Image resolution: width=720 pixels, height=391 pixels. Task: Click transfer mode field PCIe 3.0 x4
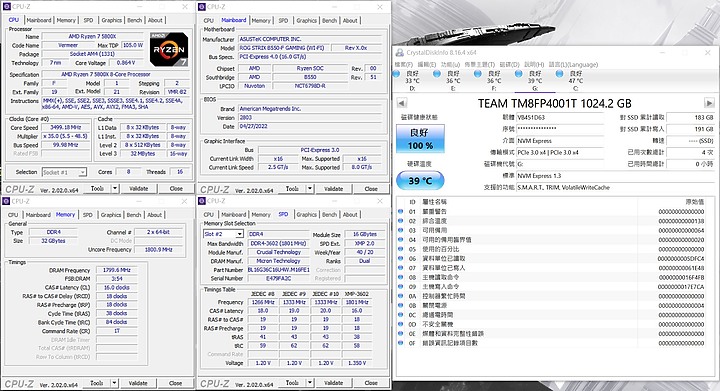[x=560, y=152]
